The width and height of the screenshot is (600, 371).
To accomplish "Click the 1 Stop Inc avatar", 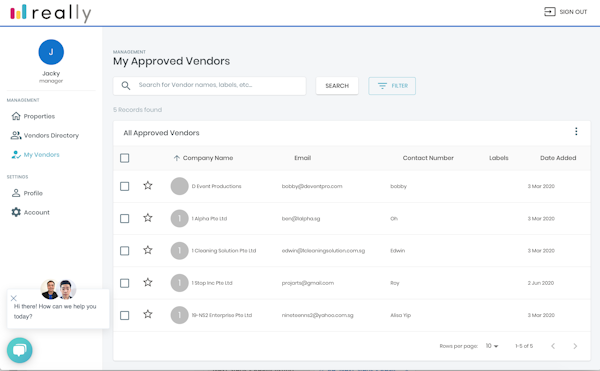I will pyautogui.click(x=179, y=283).
